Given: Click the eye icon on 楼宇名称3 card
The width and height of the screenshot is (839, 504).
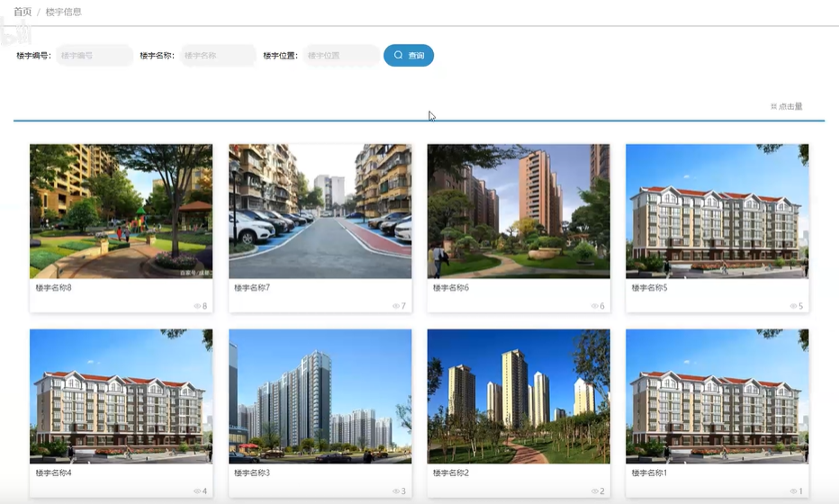Looking at the screenshot, I should (396, 491).
